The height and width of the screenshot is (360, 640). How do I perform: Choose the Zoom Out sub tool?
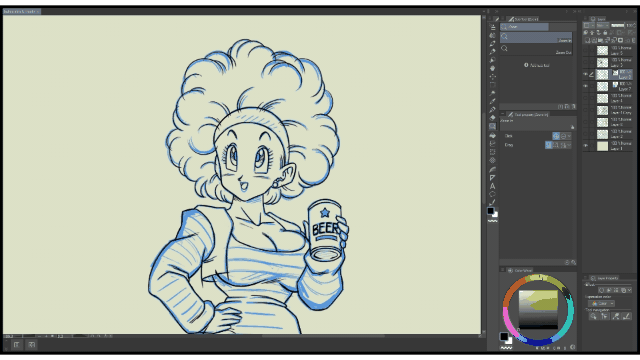[x=536, y=49]
